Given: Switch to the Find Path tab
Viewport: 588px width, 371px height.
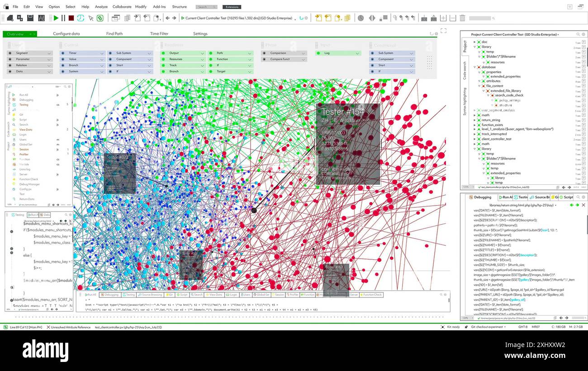Looking at the screenshot, I should 114,34.
